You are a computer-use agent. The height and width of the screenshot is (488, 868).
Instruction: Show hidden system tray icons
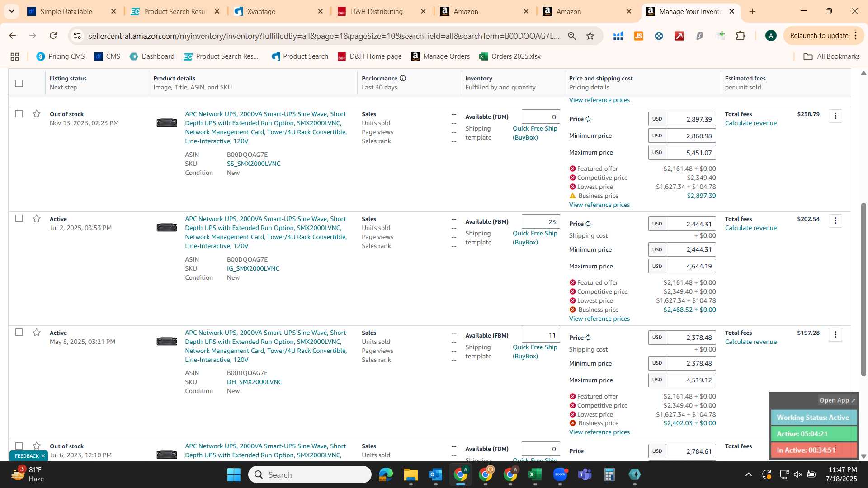tap(748, 474)
